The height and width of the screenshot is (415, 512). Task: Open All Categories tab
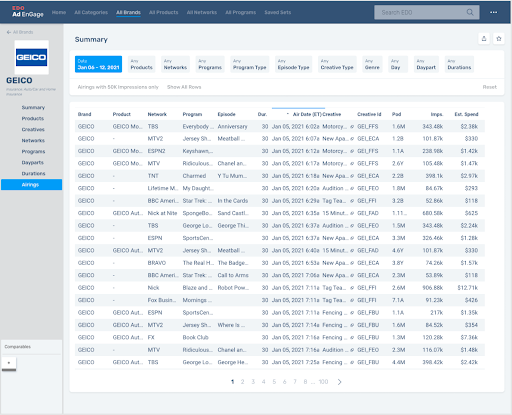pyautogui.click(x=91, y=12)
